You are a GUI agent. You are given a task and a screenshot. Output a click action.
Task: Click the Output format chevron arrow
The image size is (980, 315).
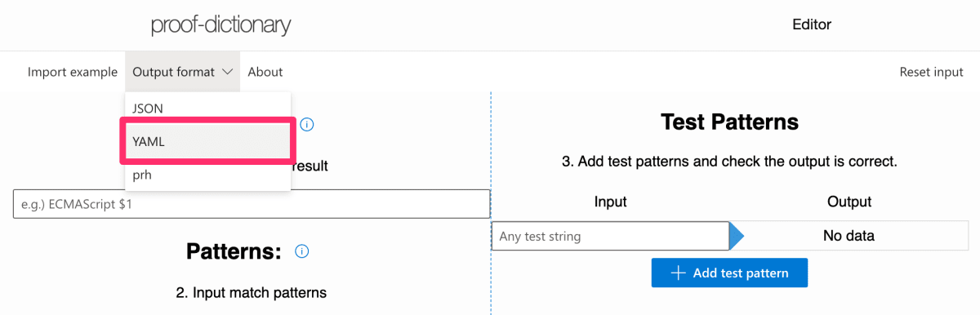(x=227, y=72)
